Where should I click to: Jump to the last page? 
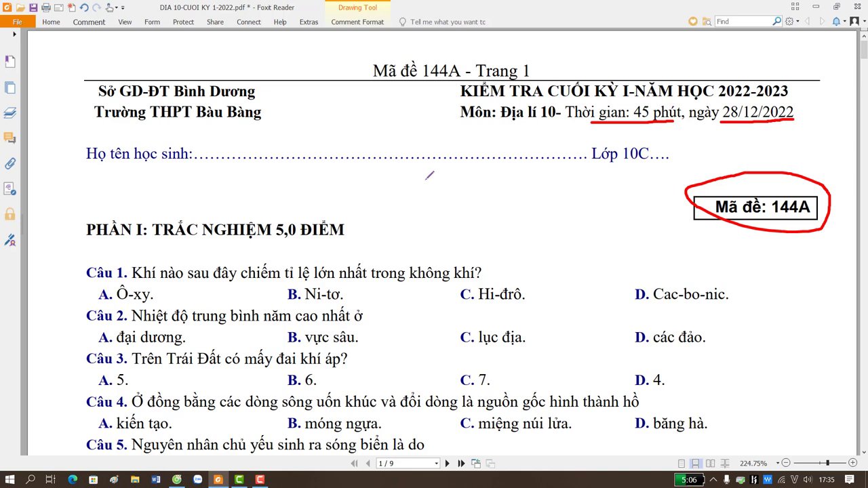tap(461, 464)
